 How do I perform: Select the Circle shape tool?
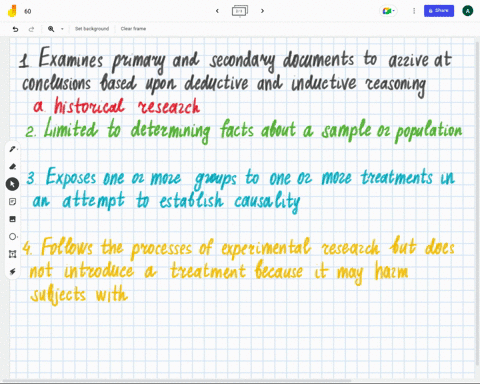[x=13, y=237]
